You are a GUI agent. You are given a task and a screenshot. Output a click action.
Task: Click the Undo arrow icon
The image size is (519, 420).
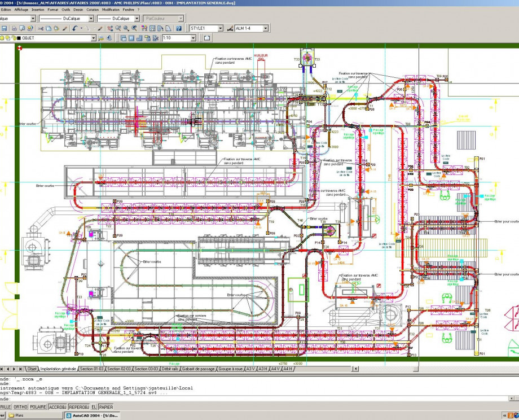coord(75,28)
